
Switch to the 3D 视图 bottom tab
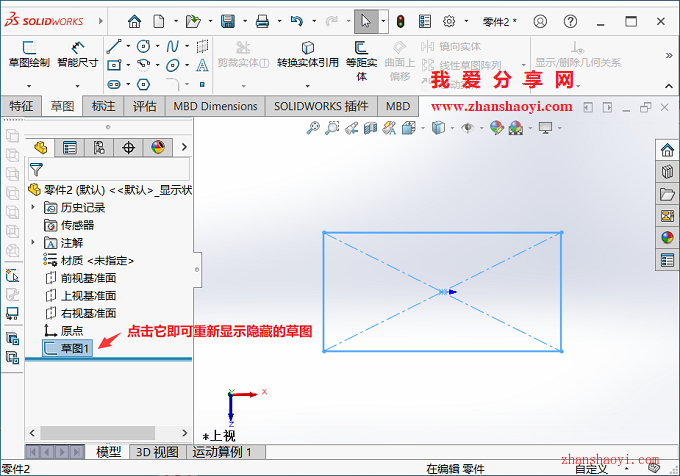click(157, 452)
